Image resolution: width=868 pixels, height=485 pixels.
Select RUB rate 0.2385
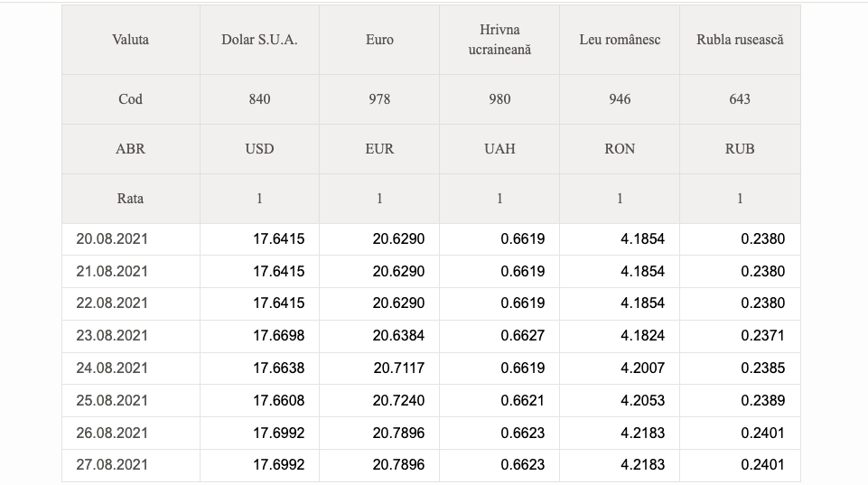pos(763,368)
